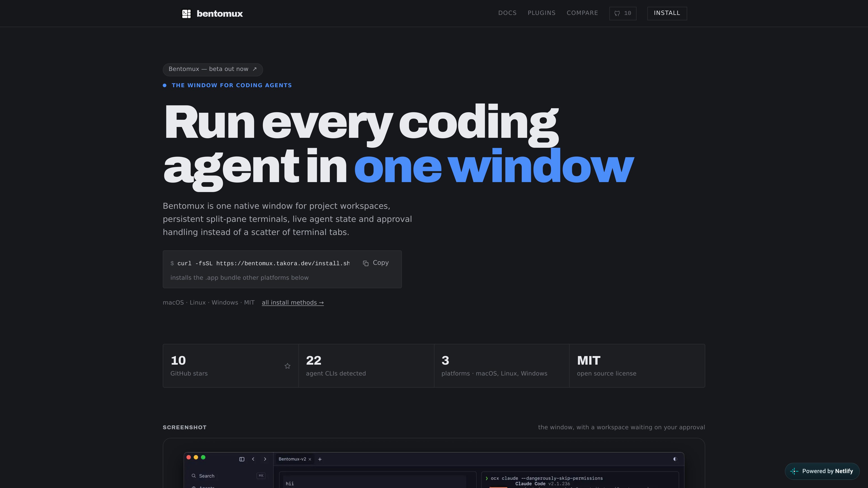
Task: Open the PLUGINS nav item
Action: tap(542, 13)
